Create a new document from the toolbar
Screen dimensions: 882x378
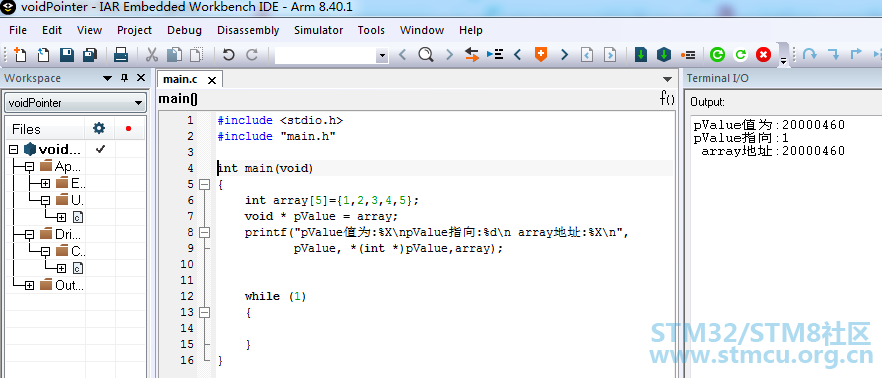tap(20, 55)
